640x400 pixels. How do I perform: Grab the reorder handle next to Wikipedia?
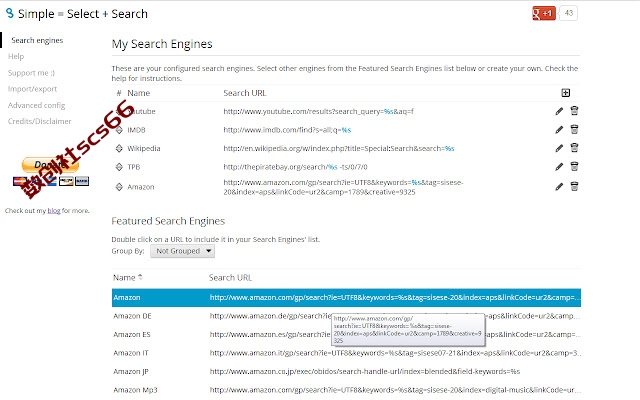coord(119,148)
